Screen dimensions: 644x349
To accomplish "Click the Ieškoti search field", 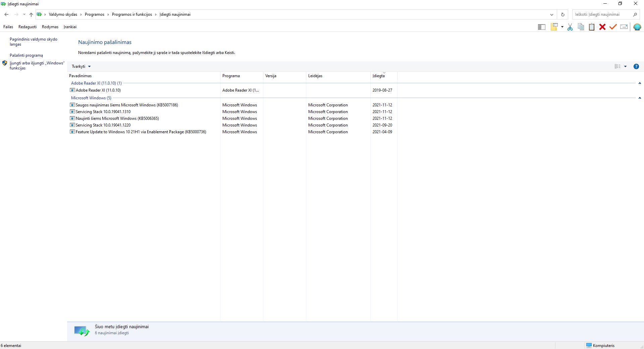I will point(601,14).
